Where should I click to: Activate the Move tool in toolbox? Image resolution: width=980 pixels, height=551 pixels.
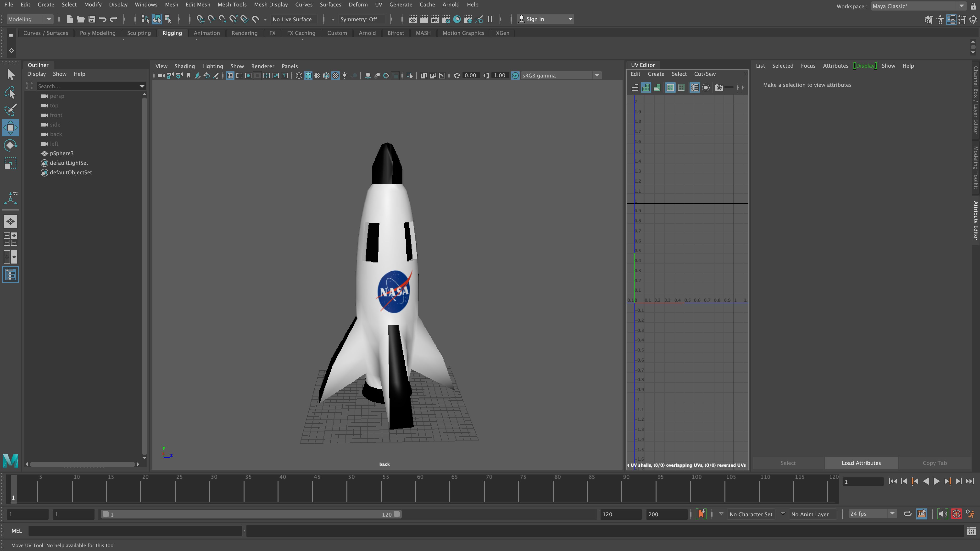(x=11, y=128)
